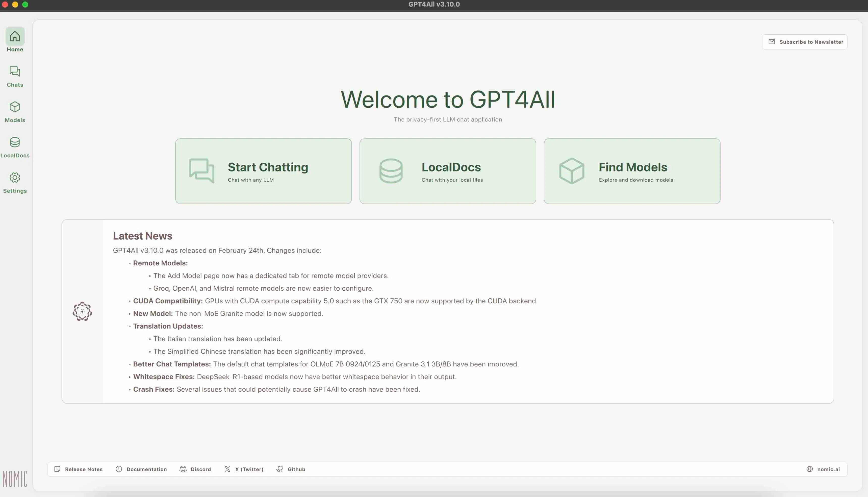
Task: Click the Release Notes document icon
Action: (57, 469)
